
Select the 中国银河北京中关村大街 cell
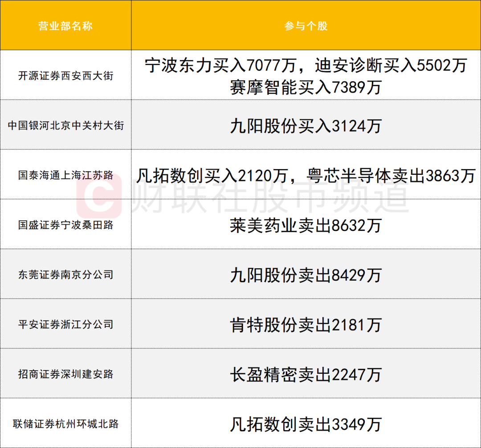tap(65, 125)
